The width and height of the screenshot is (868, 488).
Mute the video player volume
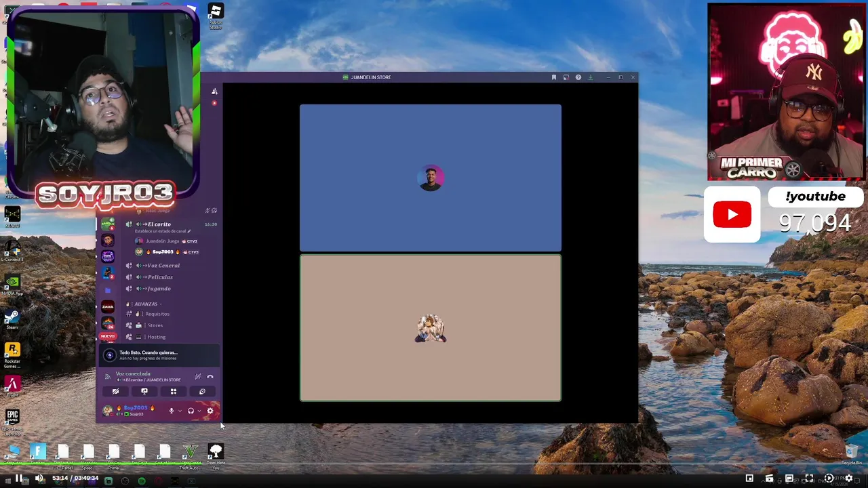[x=39, y=479]
